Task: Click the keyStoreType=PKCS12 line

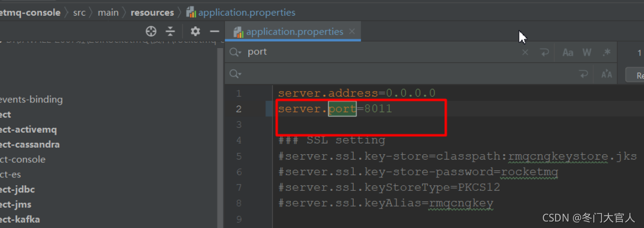Action: pyautogui.click(x=389, y=188)
